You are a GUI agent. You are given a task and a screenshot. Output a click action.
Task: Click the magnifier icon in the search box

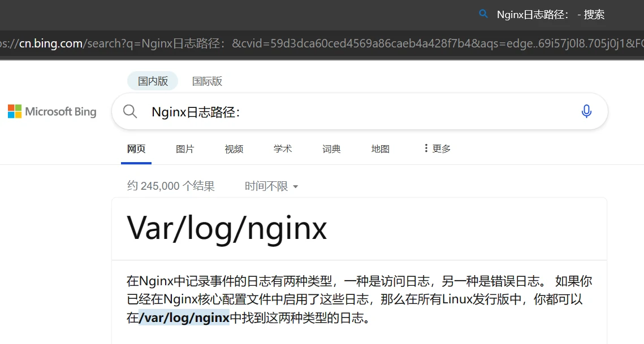pyautogui.click(x=130, y=111)
